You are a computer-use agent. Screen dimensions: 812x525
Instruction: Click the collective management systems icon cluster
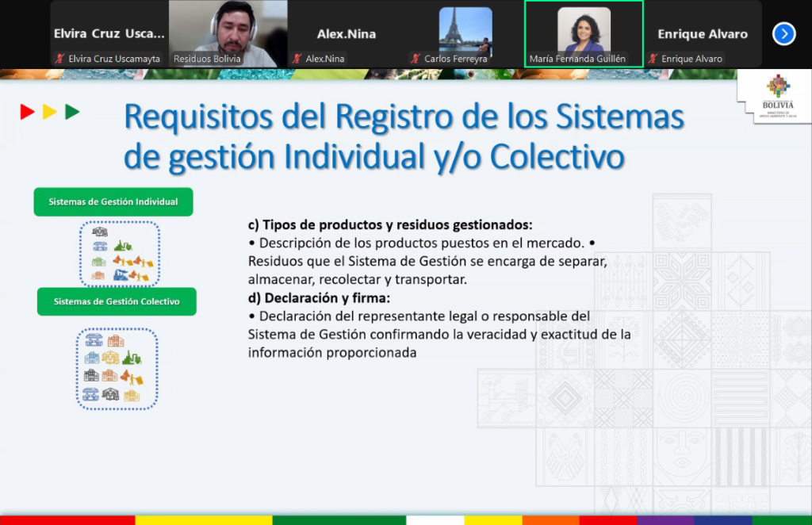117,369
